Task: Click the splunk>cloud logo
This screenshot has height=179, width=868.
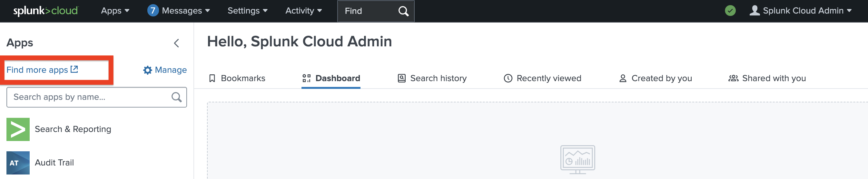Action: pyautogui.click(x=45, y=11)
